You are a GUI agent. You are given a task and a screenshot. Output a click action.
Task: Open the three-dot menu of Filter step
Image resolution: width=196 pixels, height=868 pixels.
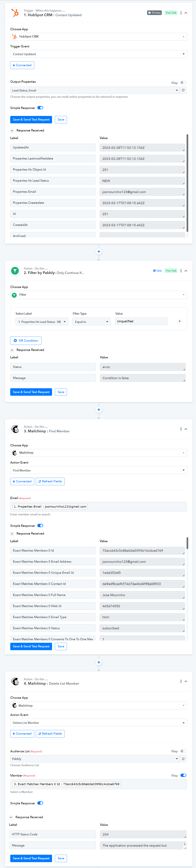[x=181, y=271]
